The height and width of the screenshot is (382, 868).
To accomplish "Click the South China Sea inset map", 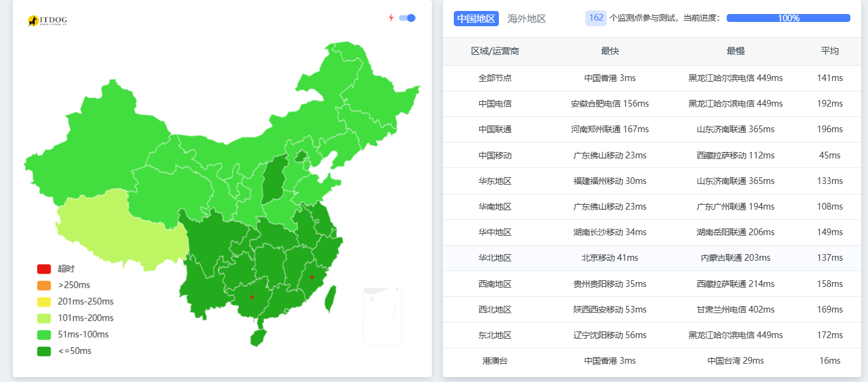I will coord(383,316).
